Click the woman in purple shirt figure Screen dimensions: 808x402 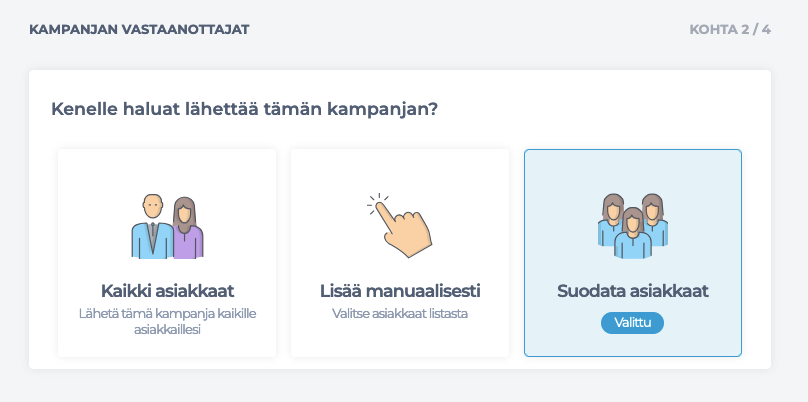[x=188, y=228]
